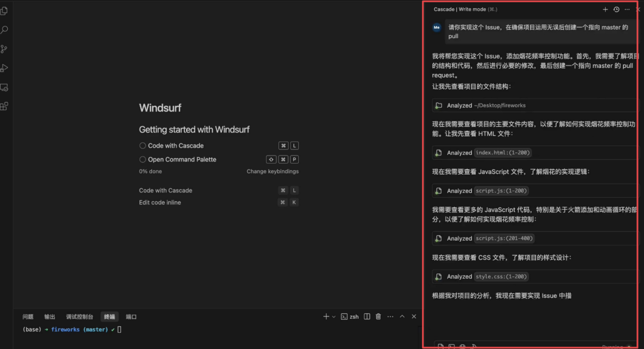
Task: Select the Open Command Palette radio circle
Action: (x=143, y=160)
